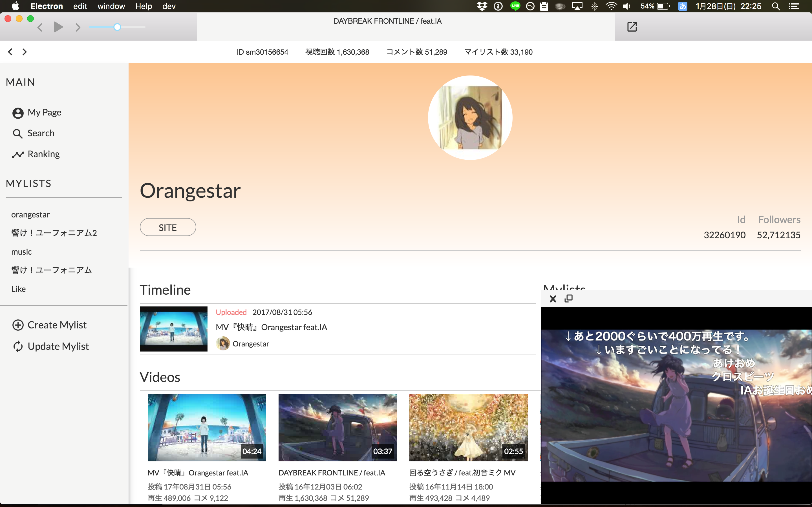Open the SITE button for Orangestar
The height and width of the screenshot is (507, 812).
coord(168,227)
